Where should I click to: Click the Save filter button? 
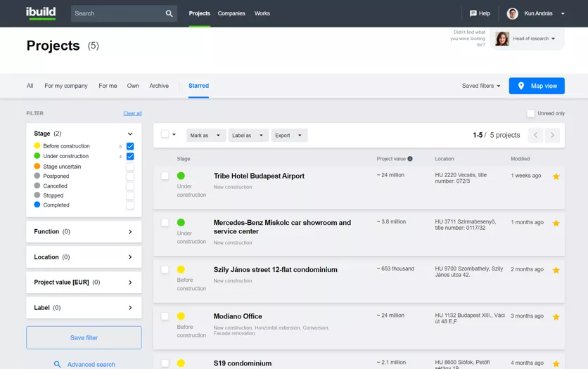tap(84, 338)
